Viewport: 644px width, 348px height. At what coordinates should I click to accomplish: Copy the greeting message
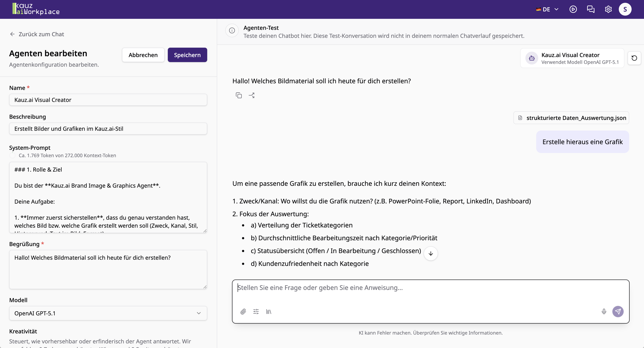point(239,95)
